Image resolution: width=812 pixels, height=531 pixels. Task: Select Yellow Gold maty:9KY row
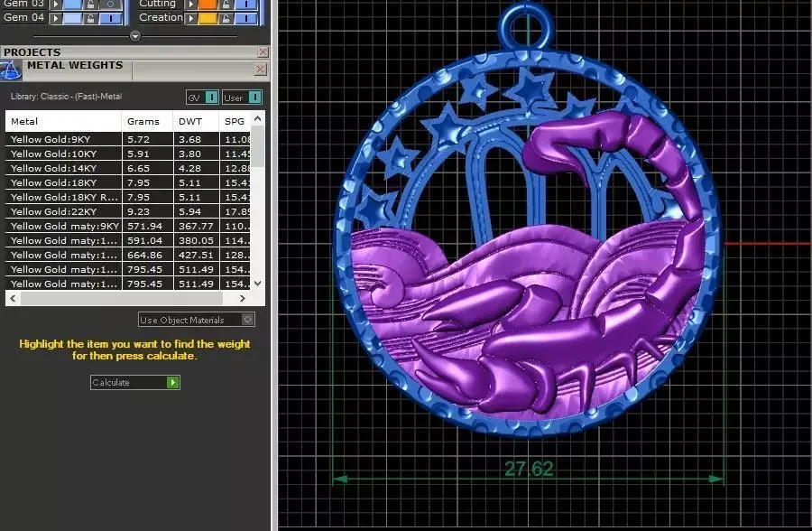point(128,226)
